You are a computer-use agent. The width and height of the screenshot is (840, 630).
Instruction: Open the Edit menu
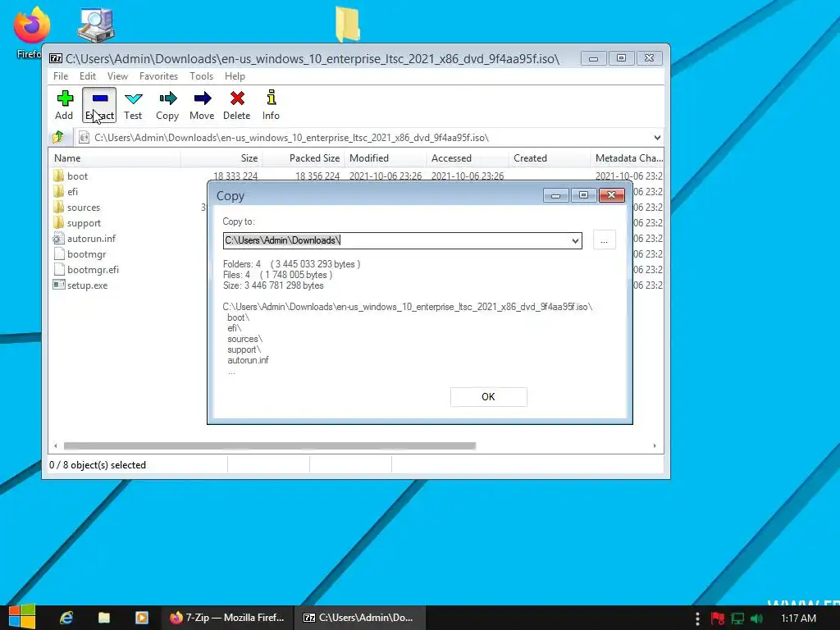[88, 76]
